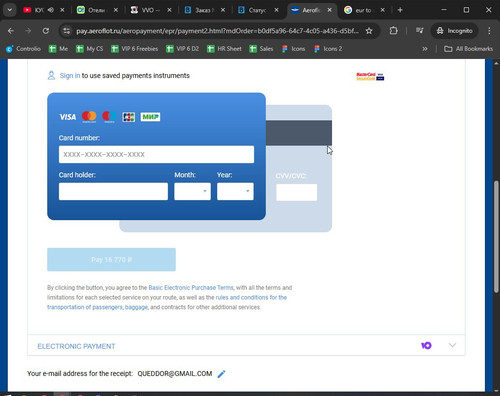Screen dimensions: 500x396
Task: Click the VISA logo on card
Action: click(67, 117)
